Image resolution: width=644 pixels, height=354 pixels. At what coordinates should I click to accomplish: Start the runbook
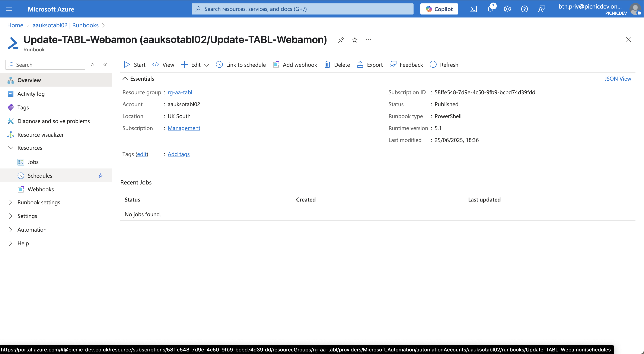134,65
